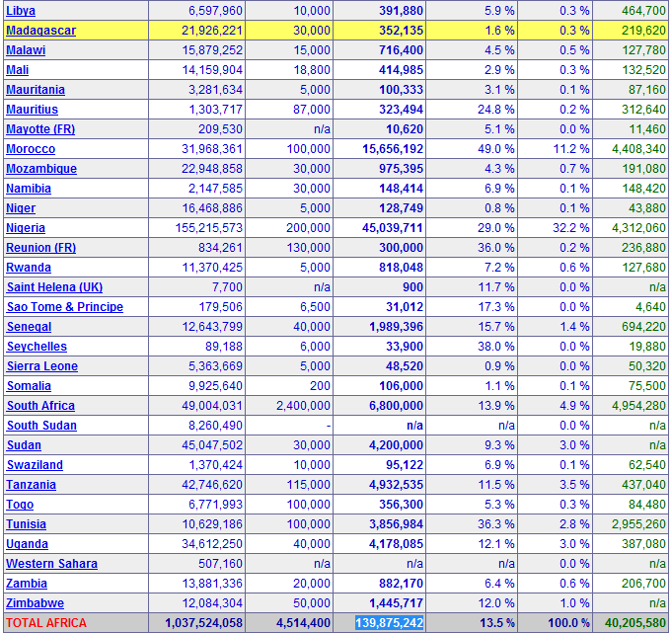Click total Facebook figure 40,205,580

pos(635,622)
